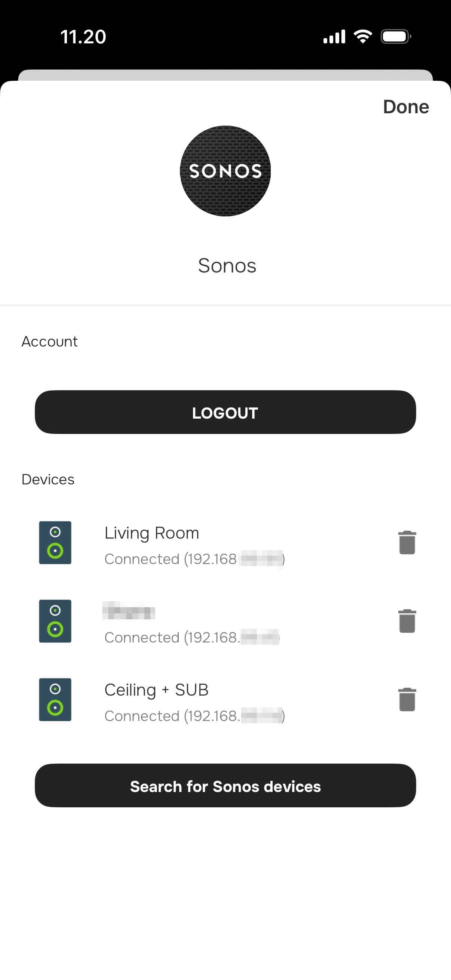Tap Done to close the sheet
The height and width of the screenshot is (980, 451).
pyautogui.click(x=406, y=107)
